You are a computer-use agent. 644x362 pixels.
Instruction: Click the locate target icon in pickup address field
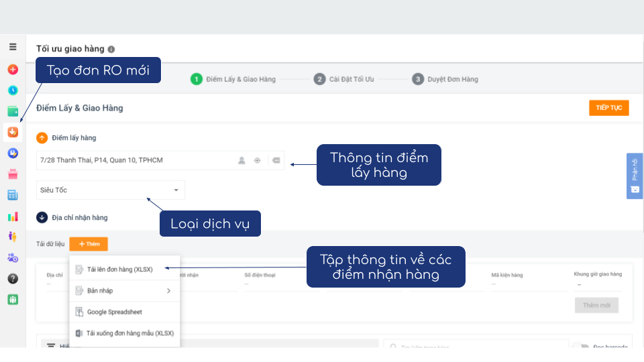[257, 160]
